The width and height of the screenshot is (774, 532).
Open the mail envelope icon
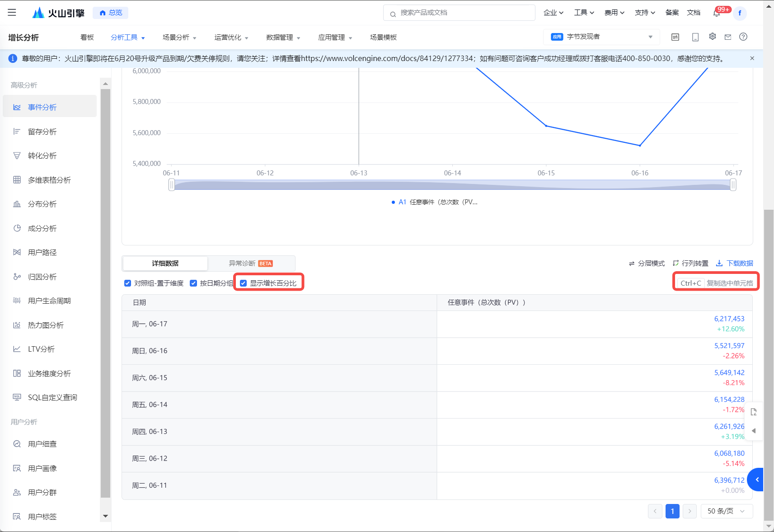[728, 37]
